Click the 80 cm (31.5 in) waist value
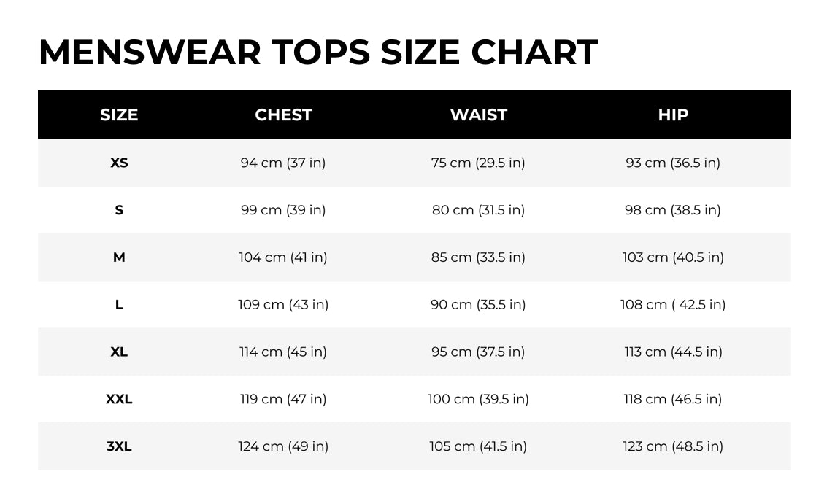The height and width of the screenshot is (504, 816). 478,210
